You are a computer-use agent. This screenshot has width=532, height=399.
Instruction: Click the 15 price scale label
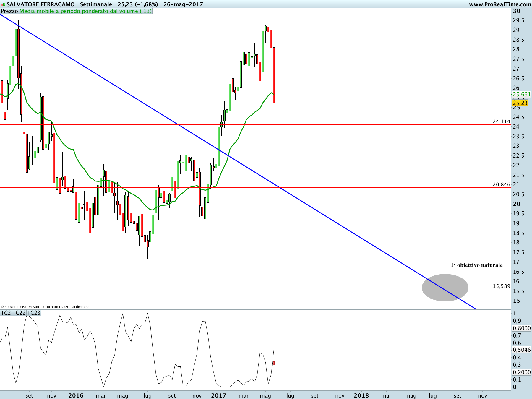click(x=517, y=301)
